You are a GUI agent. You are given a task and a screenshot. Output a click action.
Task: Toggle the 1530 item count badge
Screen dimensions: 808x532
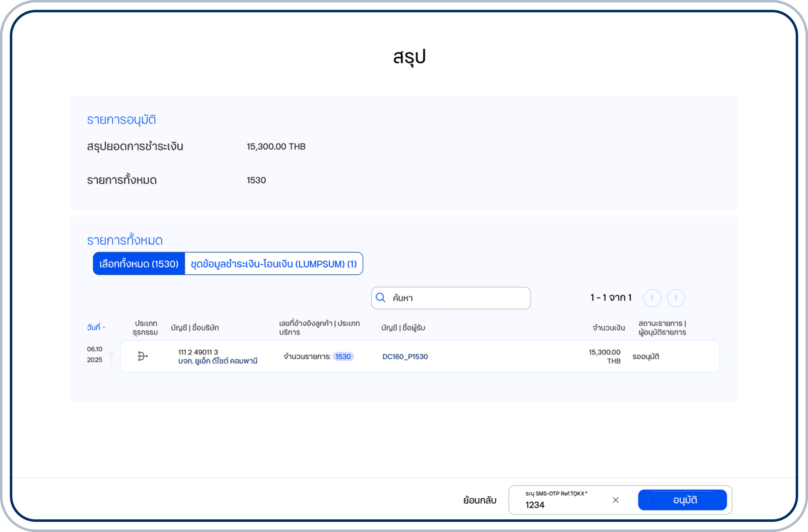click(x=343, y=356)
